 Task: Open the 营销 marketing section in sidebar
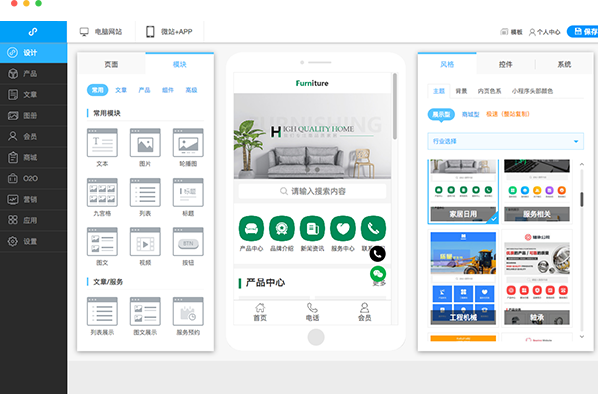pos(33,199)
